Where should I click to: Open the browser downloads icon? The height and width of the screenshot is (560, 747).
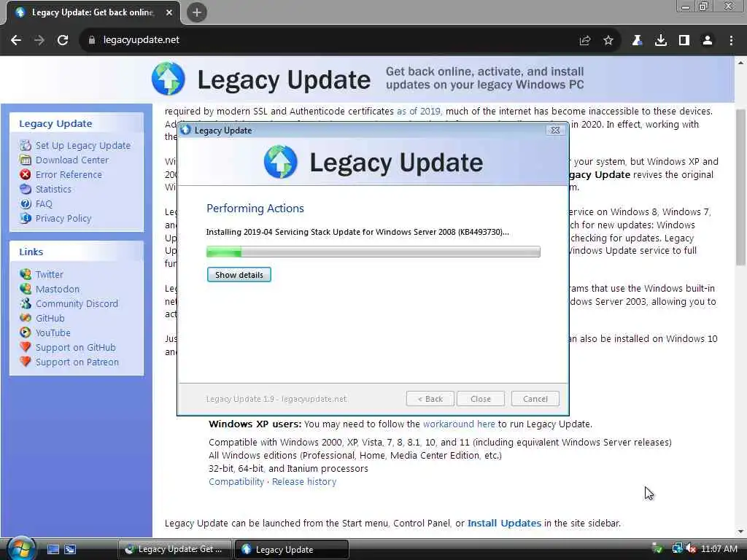(x=660, y=41)
